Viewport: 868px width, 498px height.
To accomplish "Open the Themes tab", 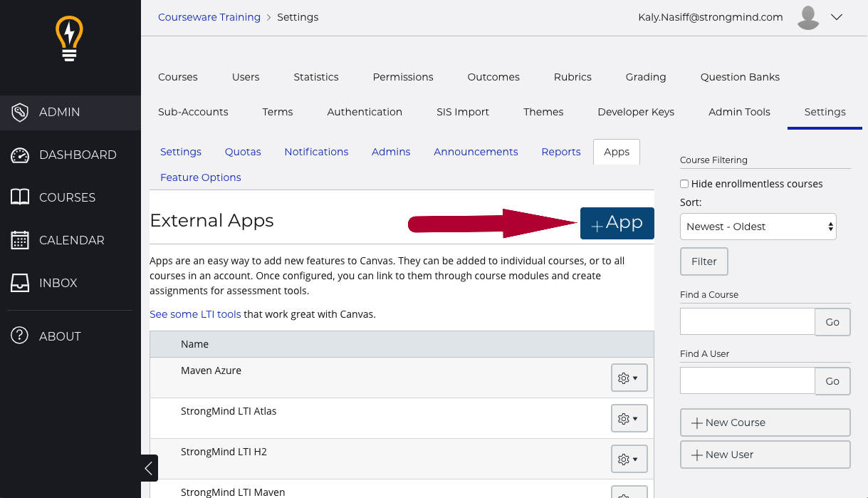I will pyautogui.click(x=543, y=112).
